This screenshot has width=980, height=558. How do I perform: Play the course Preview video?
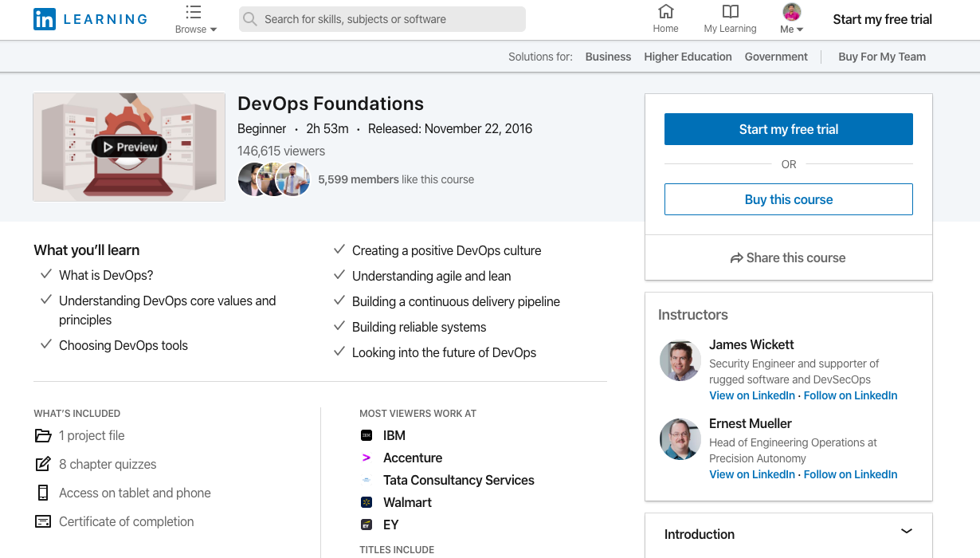[129, 147]
